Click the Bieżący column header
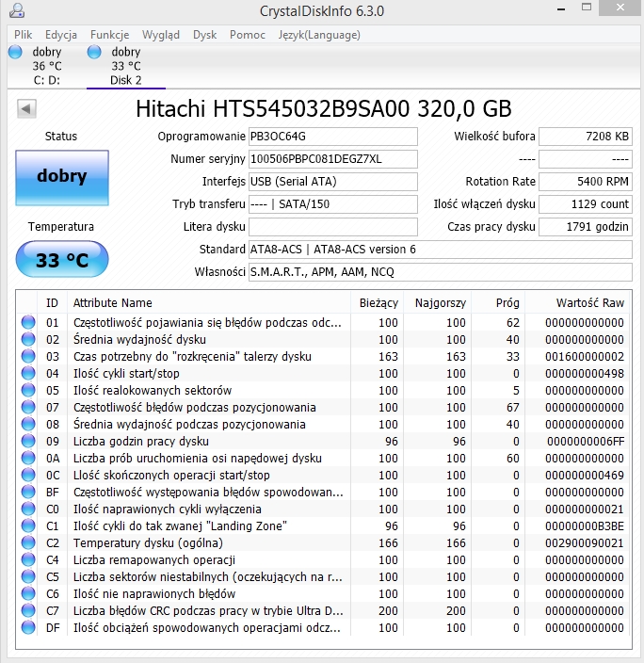644x663 pixels. (378, 302)
